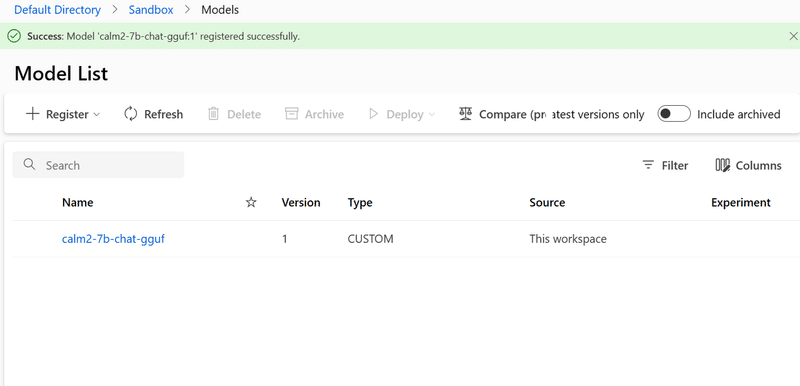Open the Deploy dropdown chevron
The image size is (800, 386).
click(432, 114)
